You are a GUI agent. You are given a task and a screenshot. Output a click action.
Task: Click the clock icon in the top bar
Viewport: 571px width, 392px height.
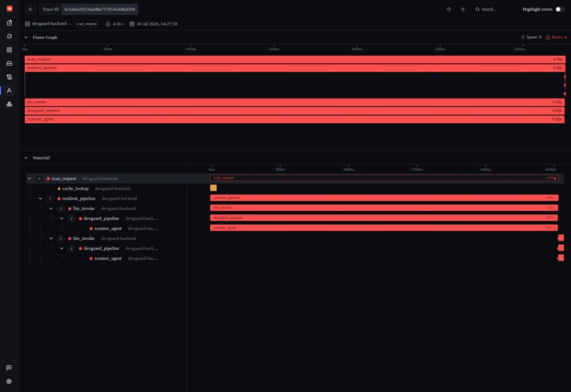point(448,9)
